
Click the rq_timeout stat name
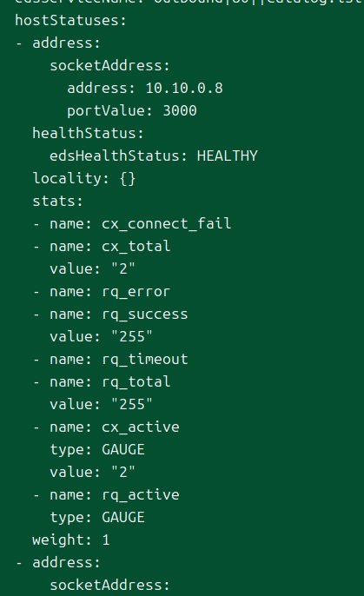(145, 359)
